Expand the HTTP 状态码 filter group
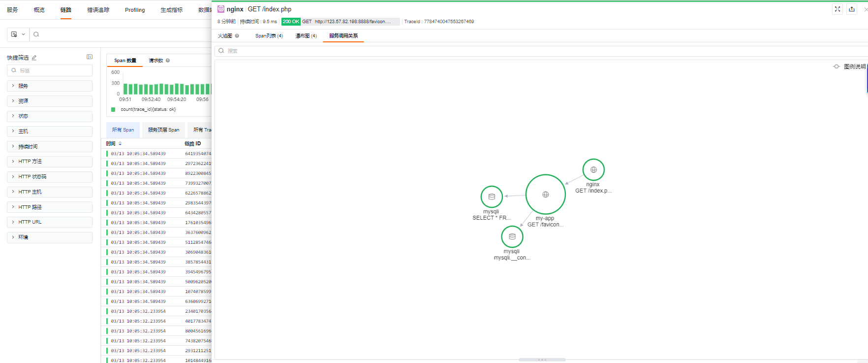 click(x=50, y=177)
